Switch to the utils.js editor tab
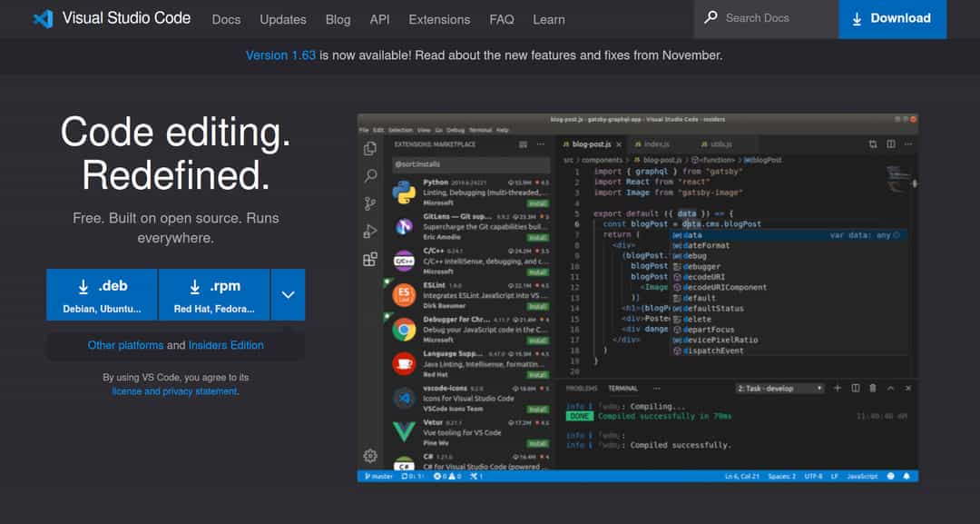This screenshot has height=524, width=980. tap(718, 144)
